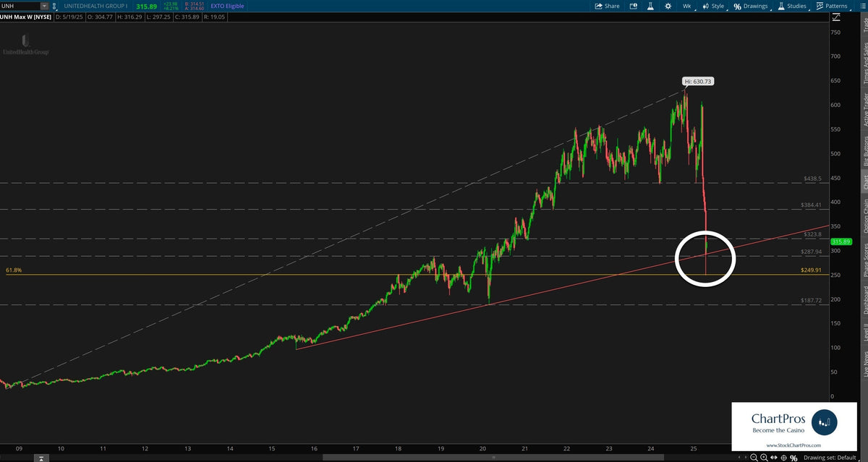Image resolution: width=868 pixels, height=462 pixels.
Task: Toggle the note flag icon beside Share
Action: click(x=632, y=6)
